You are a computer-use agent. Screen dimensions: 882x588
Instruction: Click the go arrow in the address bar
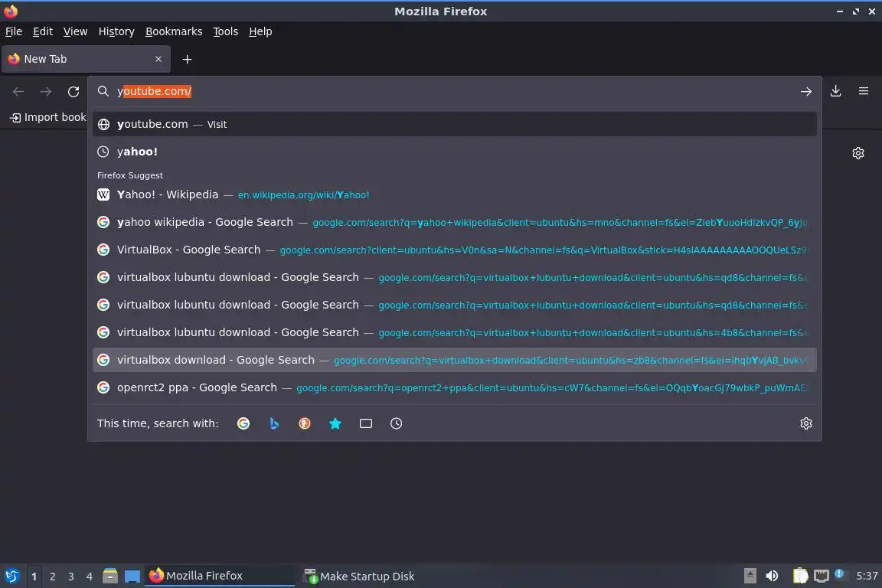pos(806,91)
